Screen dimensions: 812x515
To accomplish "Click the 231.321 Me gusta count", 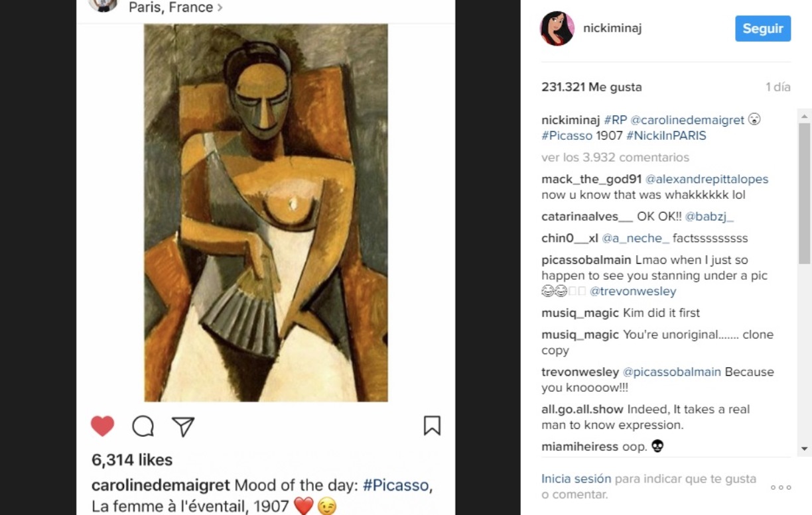I will 591,87.
